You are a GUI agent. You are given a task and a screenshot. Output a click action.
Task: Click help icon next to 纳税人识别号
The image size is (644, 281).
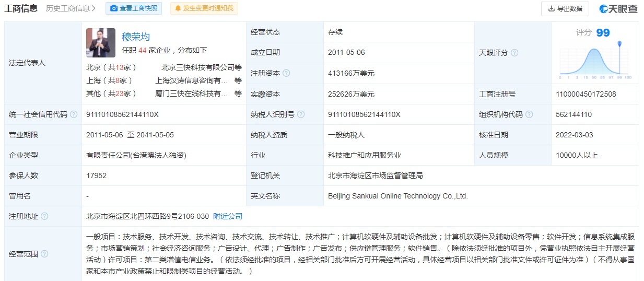pos(301,114)
